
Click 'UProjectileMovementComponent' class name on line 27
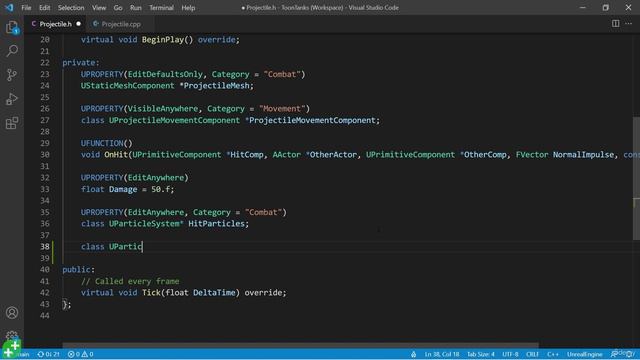(x=174, y=120)
